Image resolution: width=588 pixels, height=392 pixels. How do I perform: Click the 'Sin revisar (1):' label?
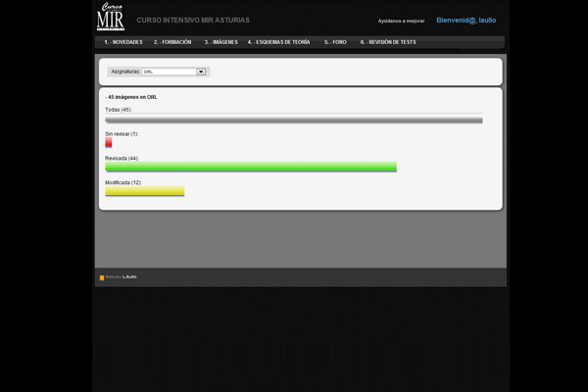(122, 134)
